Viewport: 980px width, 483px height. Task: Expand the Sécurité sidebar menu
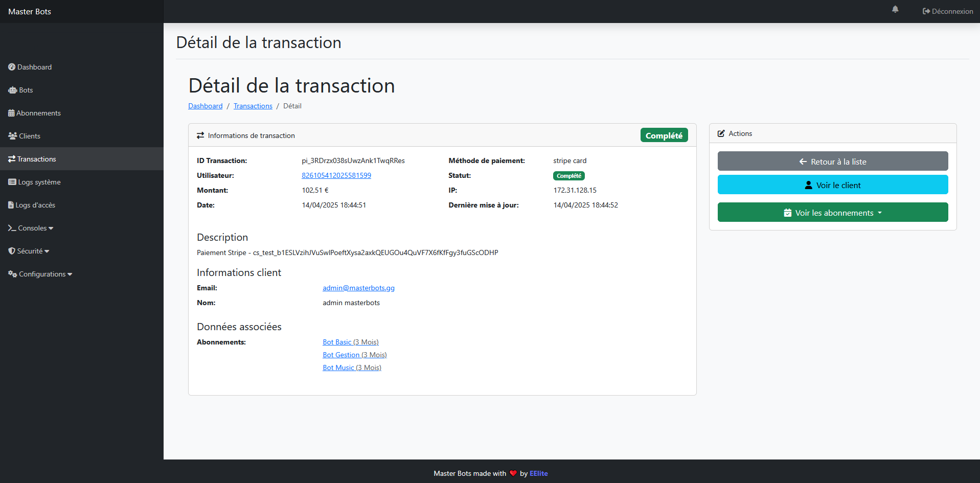point(29,250)
